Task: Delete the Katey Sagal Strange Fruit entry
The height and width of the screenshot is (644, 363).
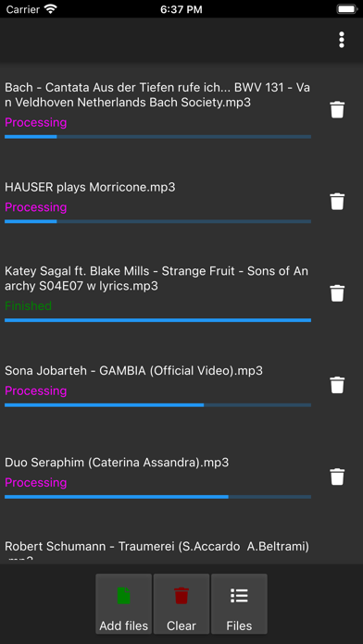Action: [337, 292]
